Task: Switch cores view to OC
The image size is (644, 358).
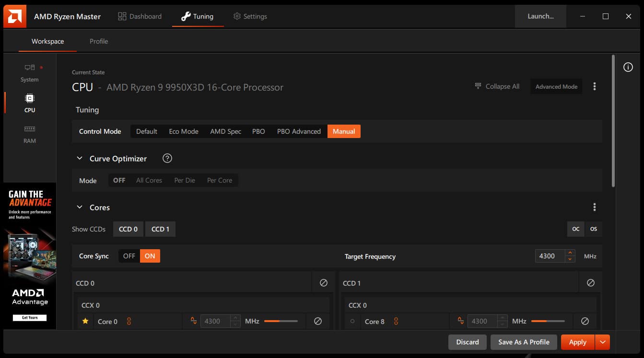Action: tap(576, 229)
